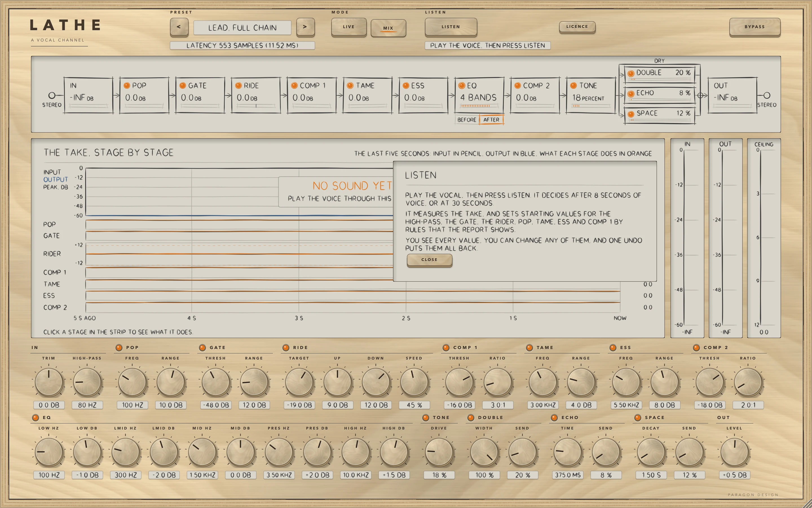Toggle the COMP 1 section power LED
Screen dimensions: 812x508
pyautogui.click(x=446, y=348)
